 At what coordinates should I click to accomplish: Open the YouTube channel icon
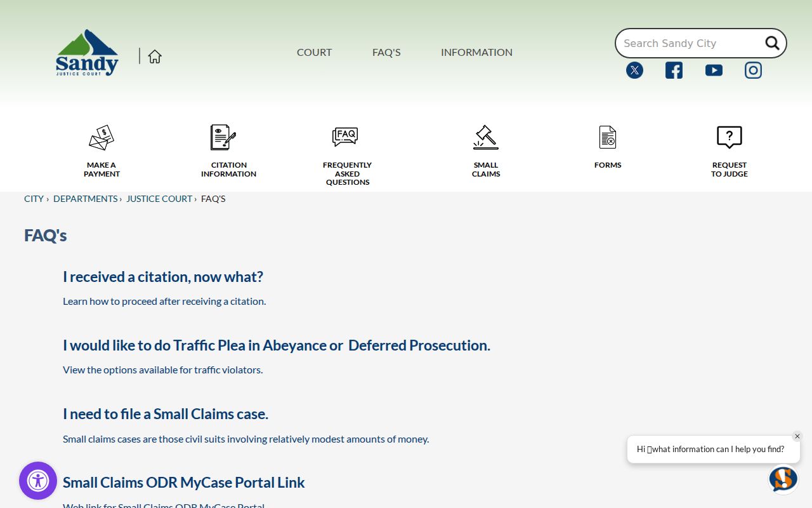(x=714, y=70)
